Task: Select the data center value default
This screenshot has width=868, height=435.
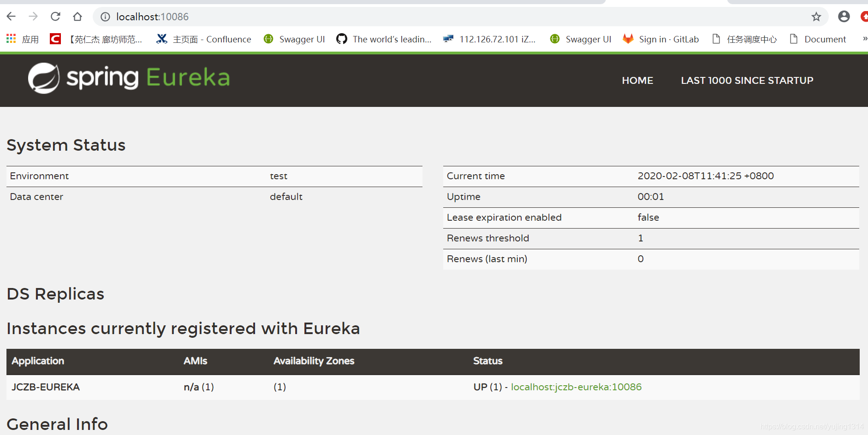Action: 286,197
